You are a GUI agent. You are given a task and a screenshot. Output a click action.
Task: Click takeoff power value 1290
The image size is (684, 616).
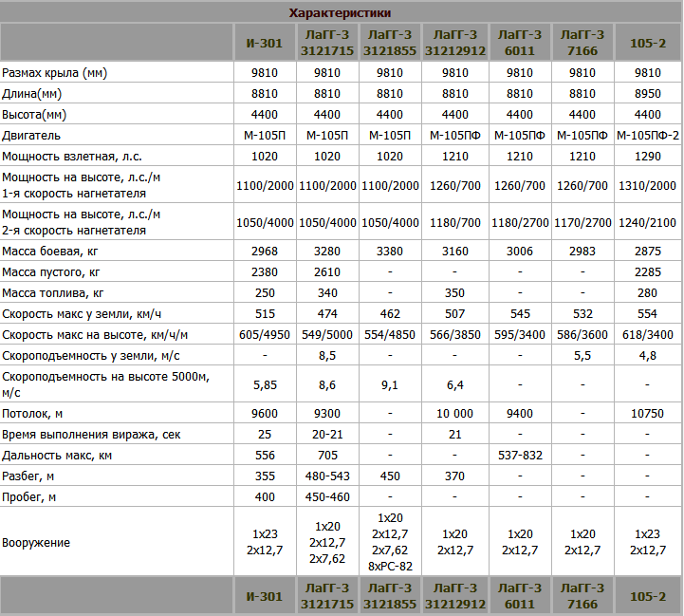pos(648,157)
